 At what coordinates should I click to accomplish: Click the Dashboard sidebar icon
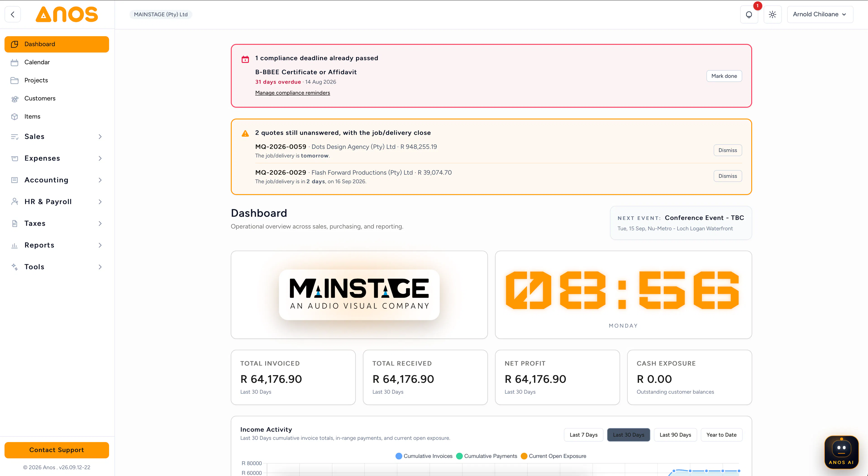pyautogui.click(x=14, y=44)
